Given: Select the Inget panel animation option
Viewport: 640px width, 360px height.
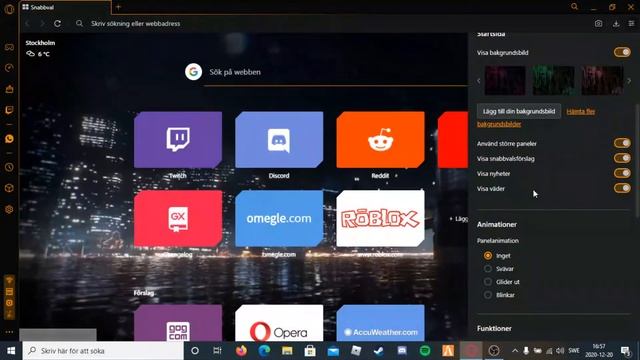Looking at the screenshot, I should (x=488, y=256).
